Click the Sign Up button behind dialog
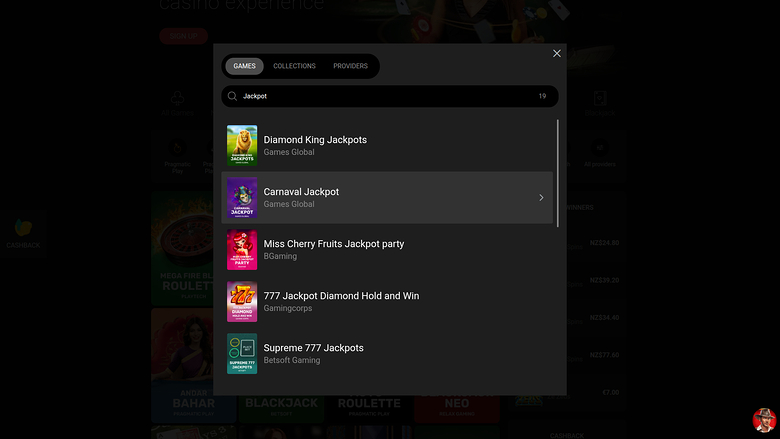 [183, 36]
